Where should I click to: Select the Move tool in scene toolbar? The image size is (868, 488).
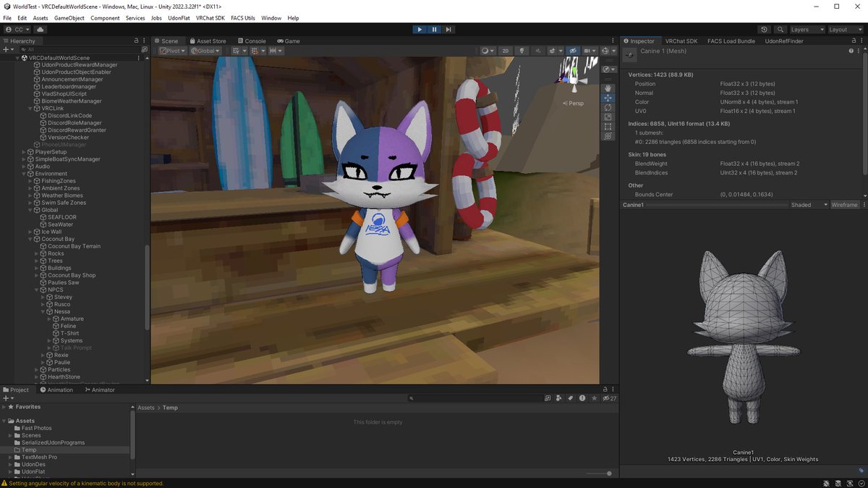(608, 98)
